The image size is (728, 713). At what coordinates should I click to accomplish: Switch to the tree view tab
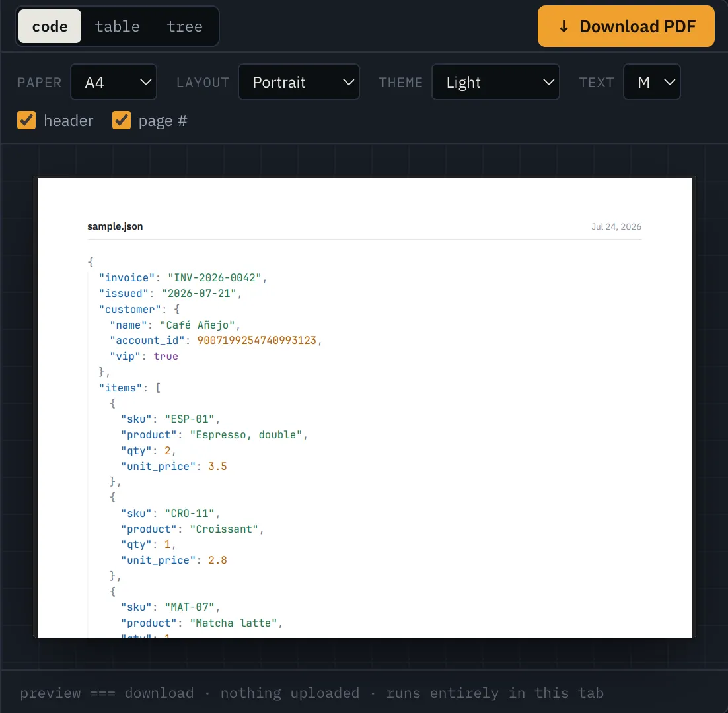[184, 26]
